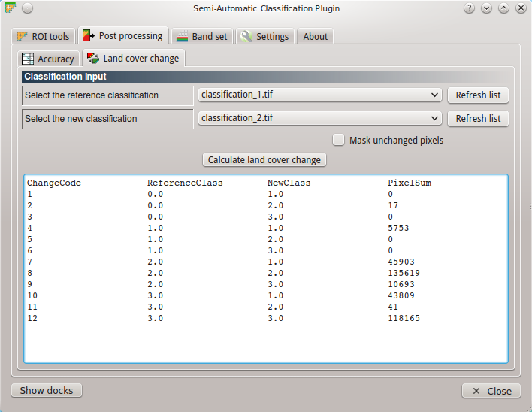This screenshot has width=532, height=412.
Task: Refresh list for new classification
Action: pos(478,119)
